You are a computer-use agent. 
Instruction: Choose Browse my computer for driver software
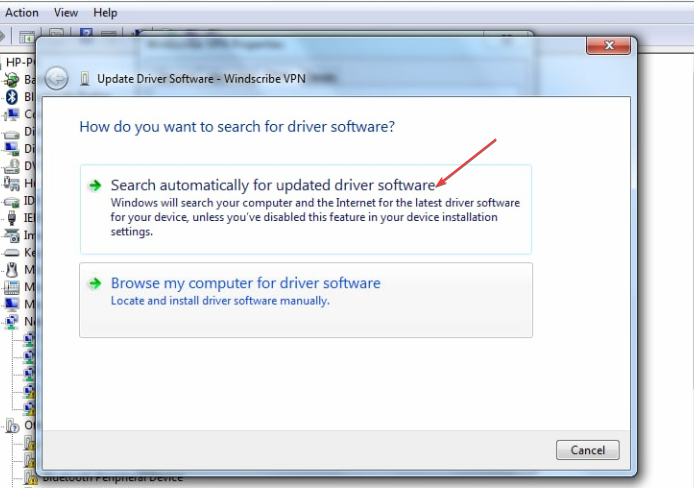306,300
